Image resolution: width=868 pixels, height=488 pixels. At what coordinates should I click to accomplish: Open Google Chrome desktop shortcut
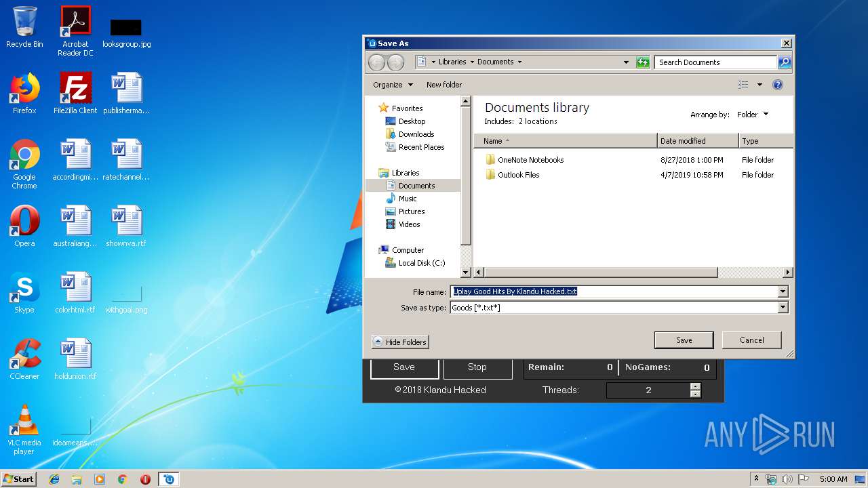tap(24, 164)
